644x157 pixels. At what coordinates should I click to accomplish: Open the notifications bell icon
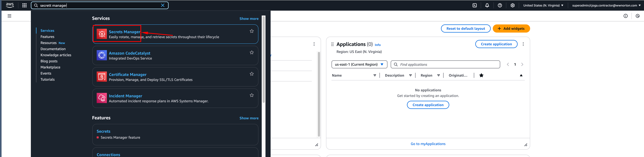click(487, 5)
